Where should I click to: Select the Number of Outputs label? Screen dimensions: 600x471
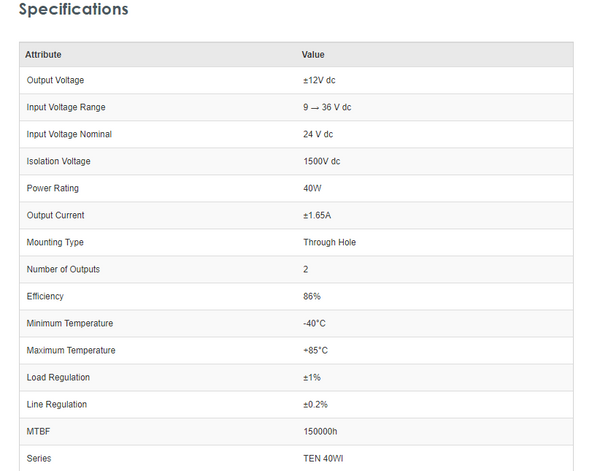(x=63, y=269)
